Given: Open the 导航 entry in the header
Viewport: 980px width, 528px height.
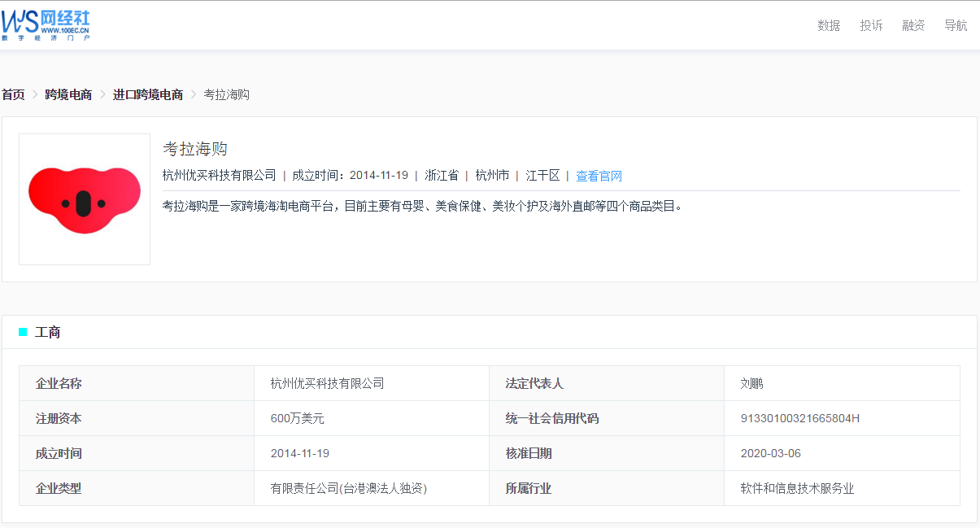Looking at the screenshot, I should pyautogui.click(x=955, y=25).
